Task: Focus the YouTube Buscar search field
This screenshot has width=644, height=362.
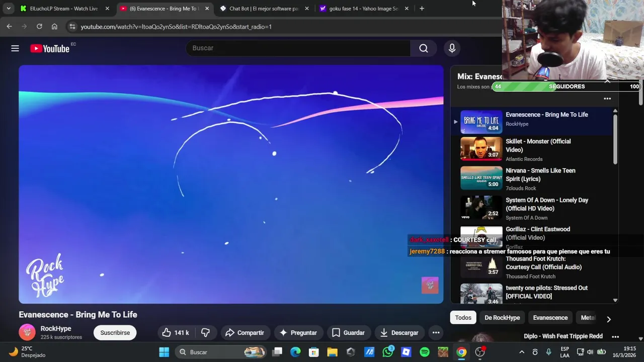Action: tap(298, 48)
